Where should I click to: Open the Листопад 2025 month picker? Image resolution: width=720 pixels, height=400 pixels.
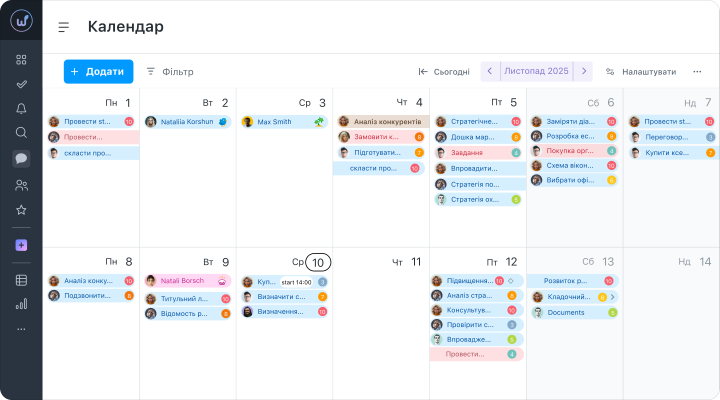(536, 71)
